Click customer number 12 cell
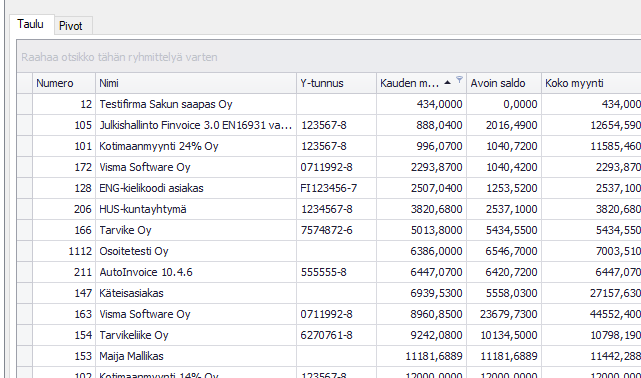This screenshot has height=378, width=641. point(64,104)
